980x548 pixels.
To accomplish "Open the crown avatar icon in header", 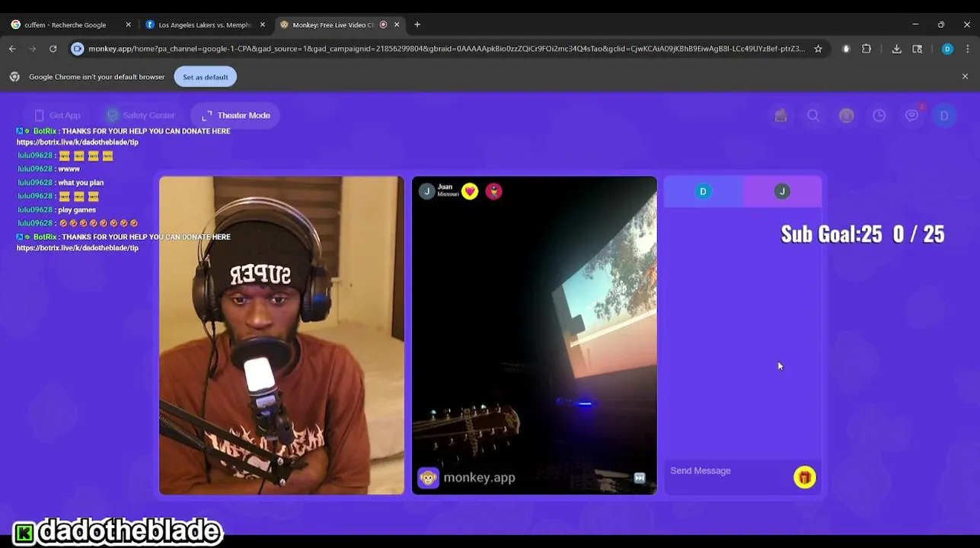I will [846, 116].
